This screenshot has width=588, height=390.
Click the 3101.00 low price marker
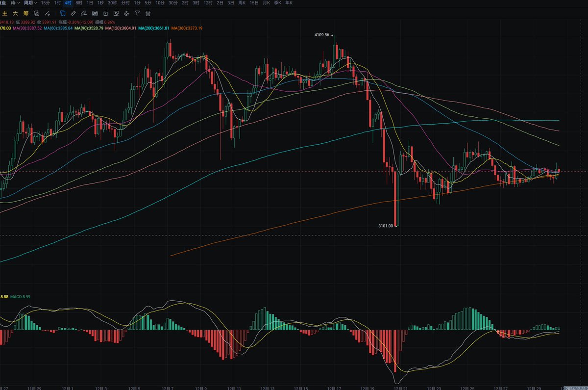point(386,226)
